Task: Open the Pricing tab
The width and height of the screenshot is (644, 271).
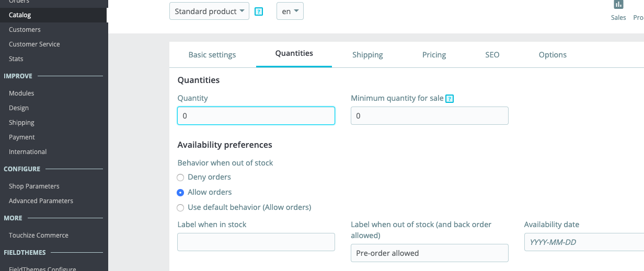Action: [x=434, y=55]
